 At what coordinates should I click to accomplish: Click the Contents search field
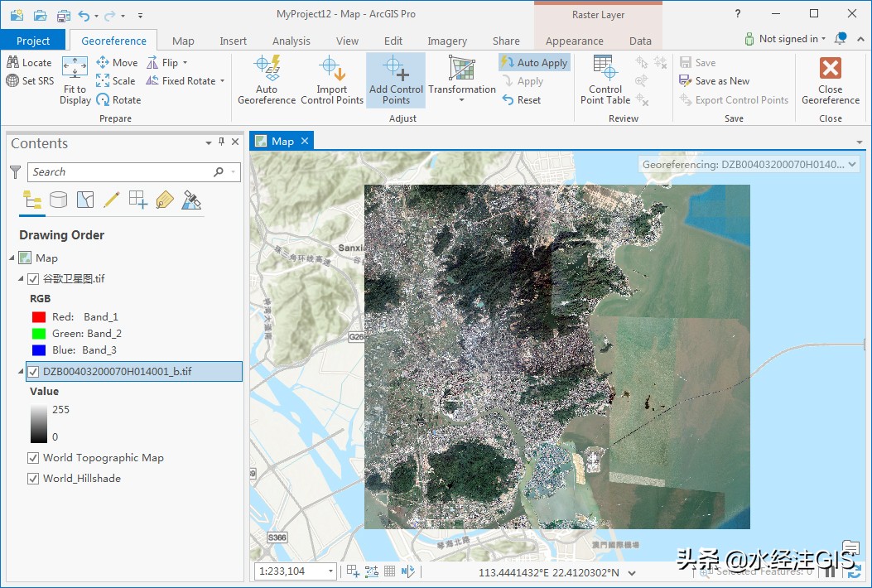[x=133, y=172]
